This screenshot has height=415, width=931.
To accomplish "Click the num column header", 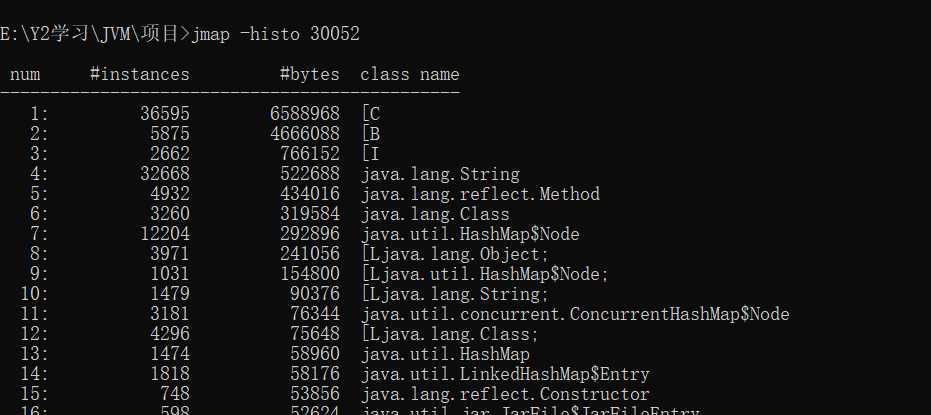I will (25, 74).
